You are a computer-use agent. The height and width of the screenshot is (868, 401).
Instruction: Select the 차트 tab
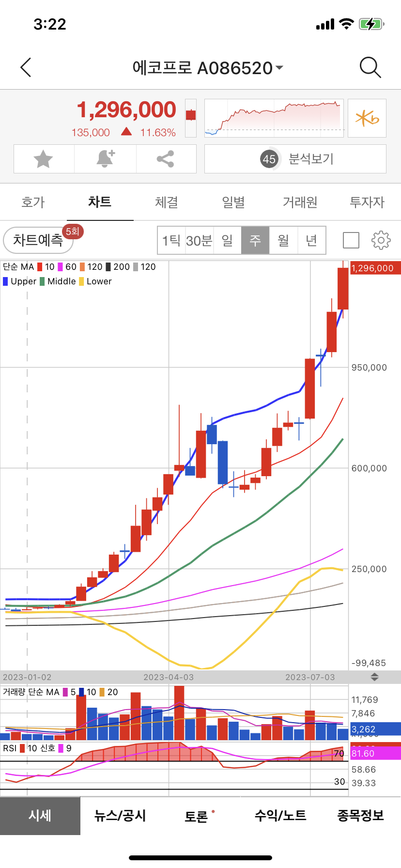(100, 202)
